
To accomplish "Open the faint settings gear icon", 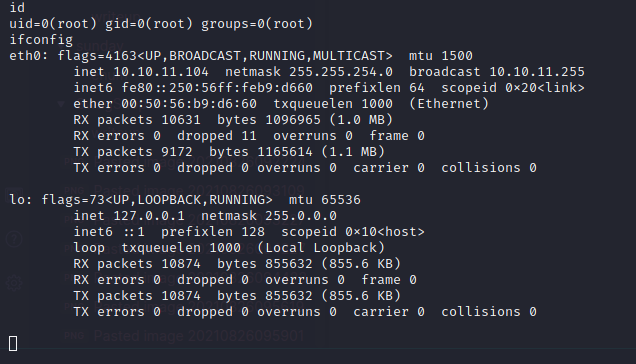I will (14, 282).
